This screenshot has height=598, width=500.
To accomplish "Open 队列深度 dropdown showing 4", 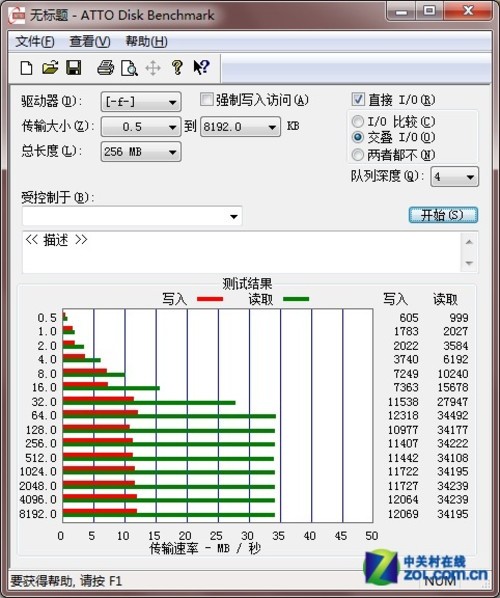I will click(454, 177).
